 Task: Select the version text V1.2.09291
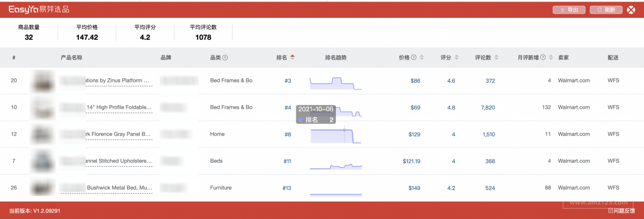click(47, 210)
